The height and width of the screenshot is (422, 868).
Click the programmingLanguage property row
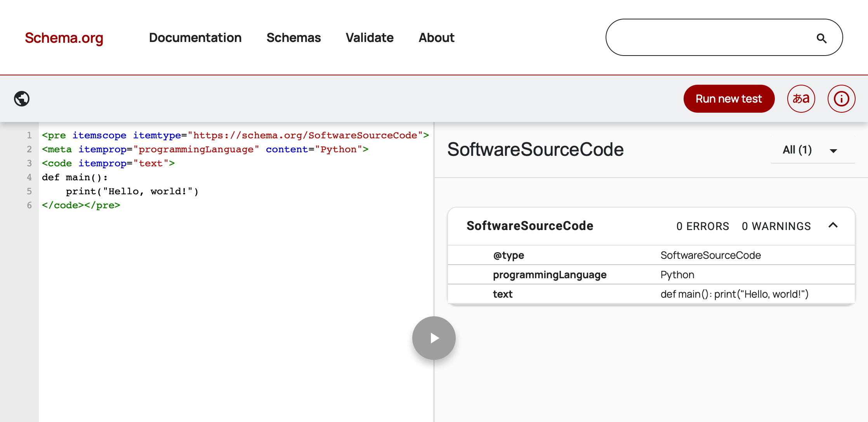coord(651,275)
